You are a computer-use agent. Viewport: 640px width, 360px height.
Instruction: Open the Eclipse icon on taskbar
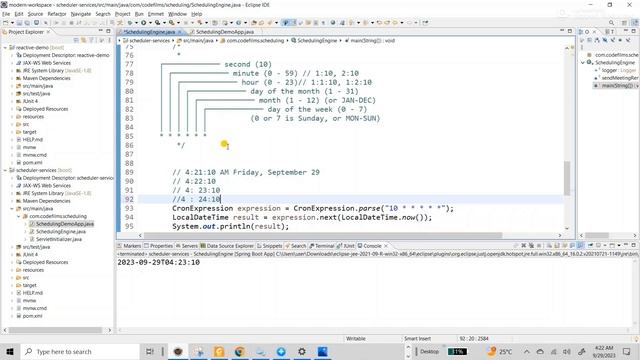click(178, 351)
